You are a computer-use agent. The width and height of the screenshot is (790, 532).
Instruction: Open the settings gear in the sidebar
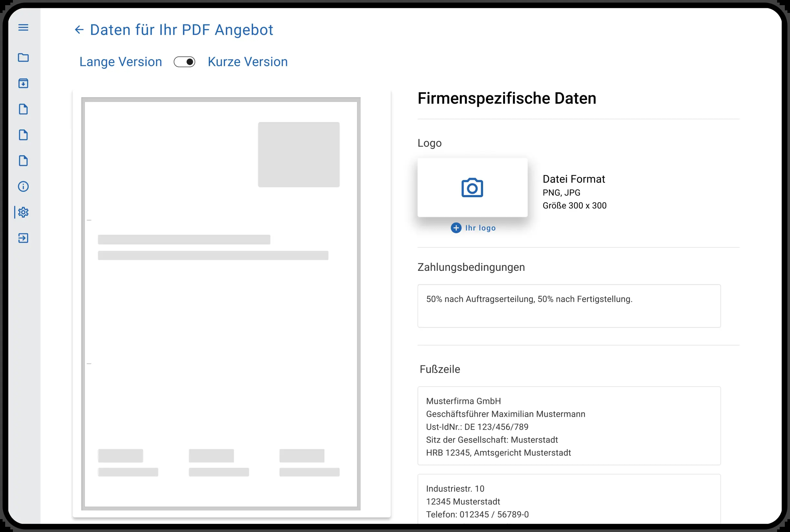(23, 212)
